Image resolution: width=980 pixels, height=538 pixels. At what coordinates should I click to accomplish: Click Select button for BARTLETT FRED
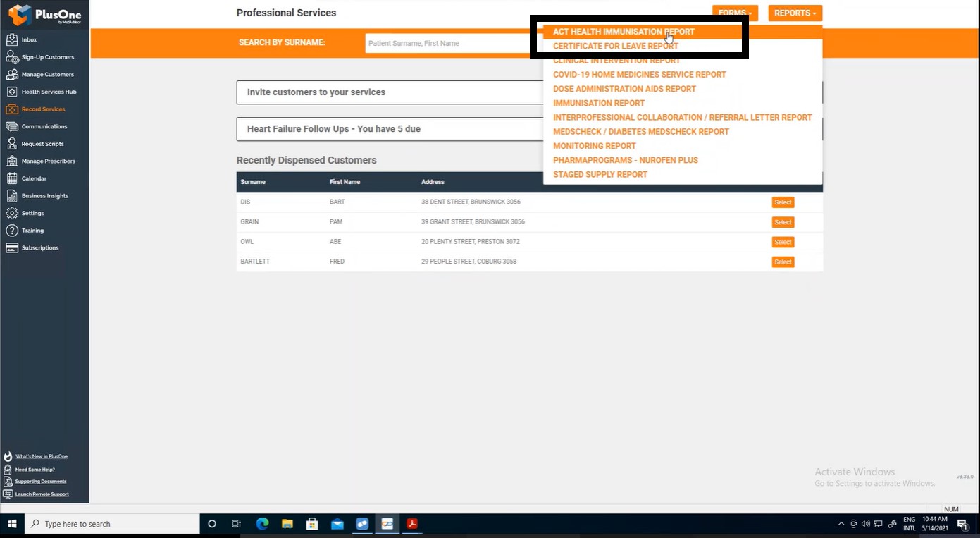[x=783, y=262]
